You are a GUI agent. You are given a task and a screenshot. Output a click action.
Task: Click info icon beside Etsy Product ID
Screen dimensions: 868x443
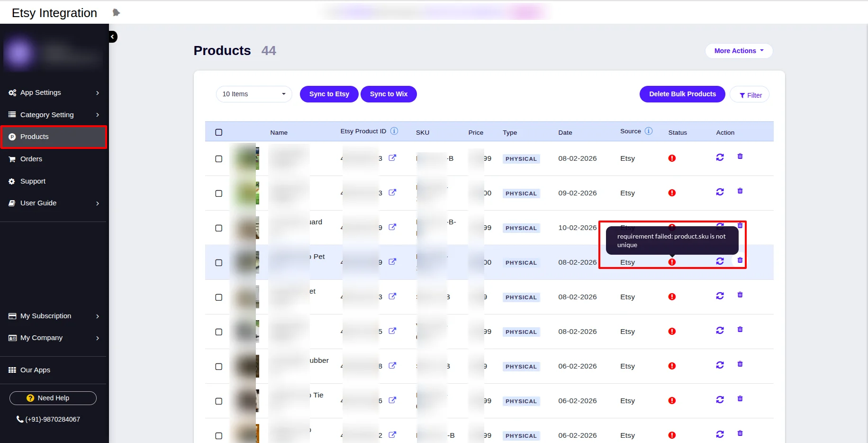coord(394,131)
